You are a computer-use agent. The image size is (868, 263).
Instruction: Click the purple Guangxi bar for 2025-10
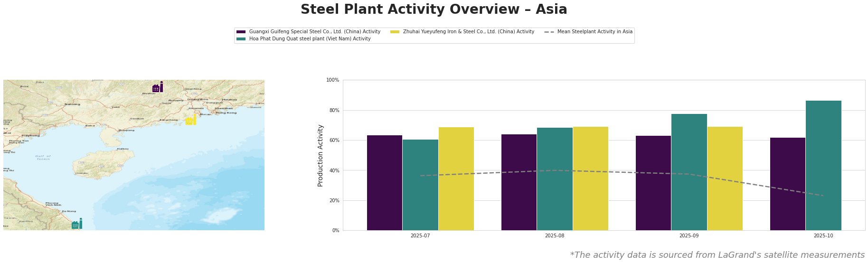[x=788, y=184]
